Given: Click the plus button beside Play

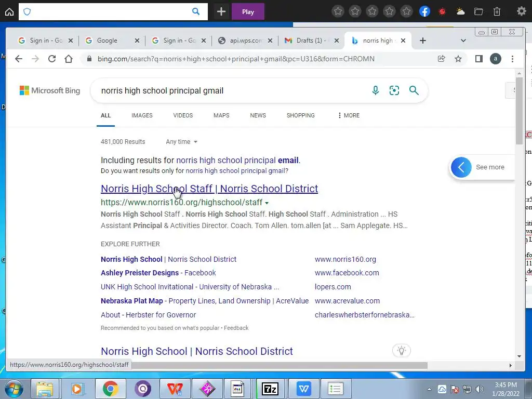Looking at the screenshot, I should 221,12.
